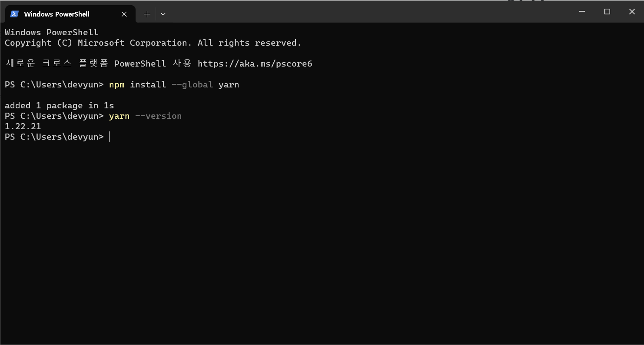Maximize the terminal window

point(607,12)
